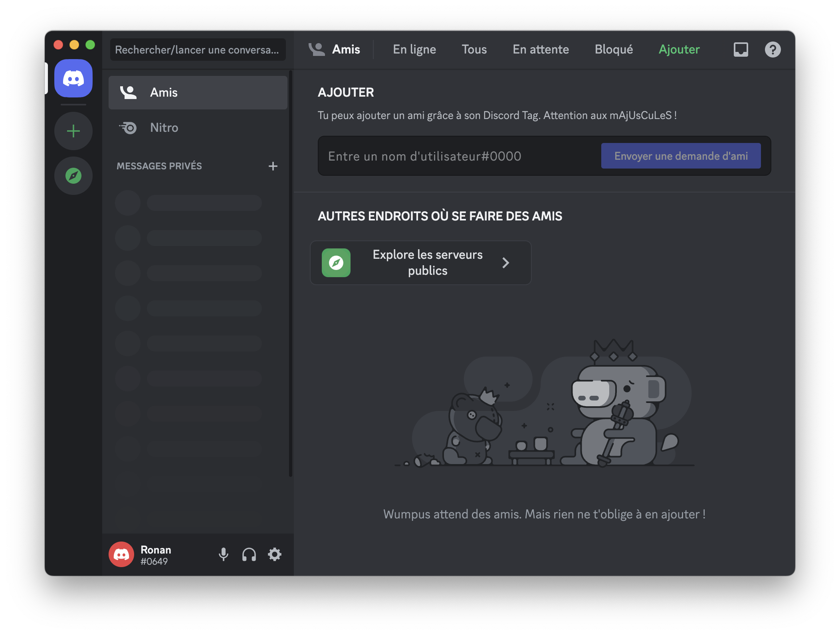The height and width of the screenshot is (635, 840).
Task: Open Explore les serveurs publics card
Action: (421, 263)
